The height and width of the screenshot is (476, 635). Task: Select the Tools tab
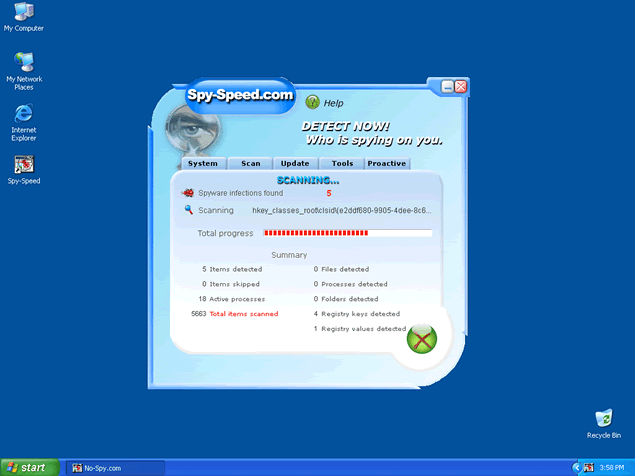point(342,163)
